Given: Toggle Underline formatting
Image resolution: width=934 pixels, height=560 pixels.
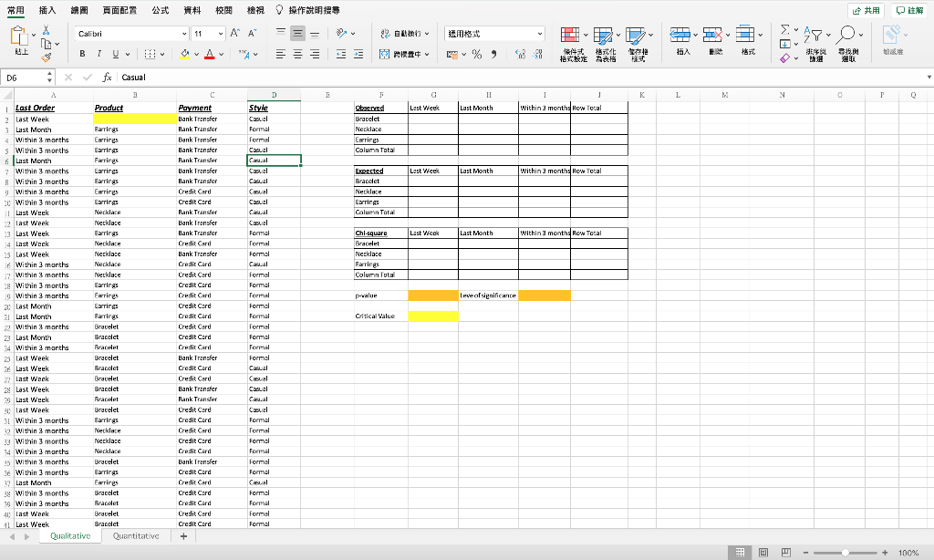Looking at the screenshot, I should [116, 54].
